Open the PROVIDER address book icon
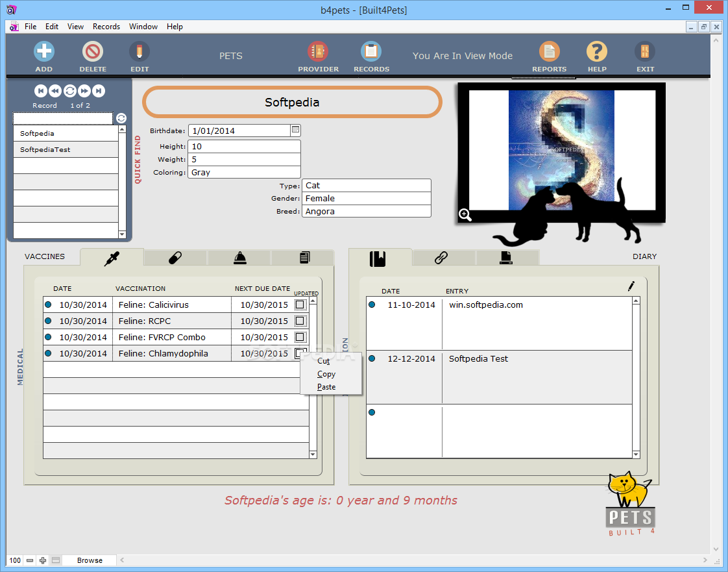 click(318, 51)
